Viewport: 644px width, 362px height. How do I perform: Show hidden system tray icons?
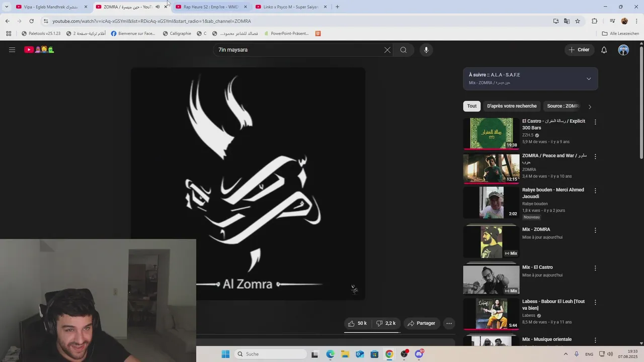[566, 354]
